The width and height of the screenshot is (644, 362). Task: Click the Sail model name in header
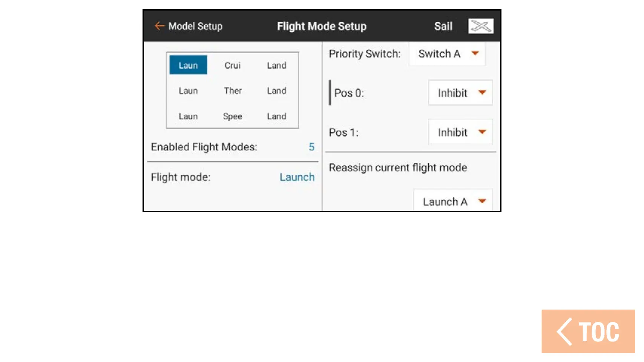coord(443,26)
